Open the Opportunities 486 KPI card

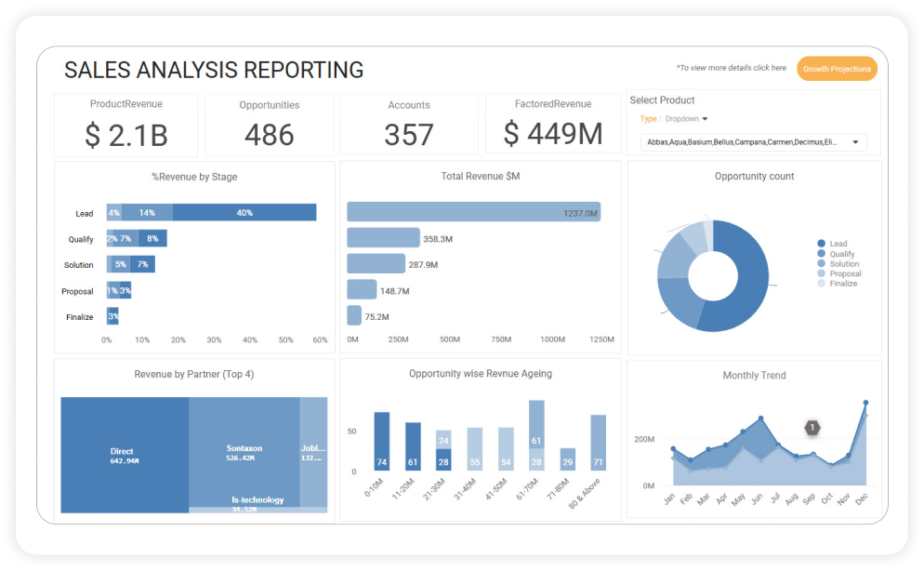(x=269, y=125)
